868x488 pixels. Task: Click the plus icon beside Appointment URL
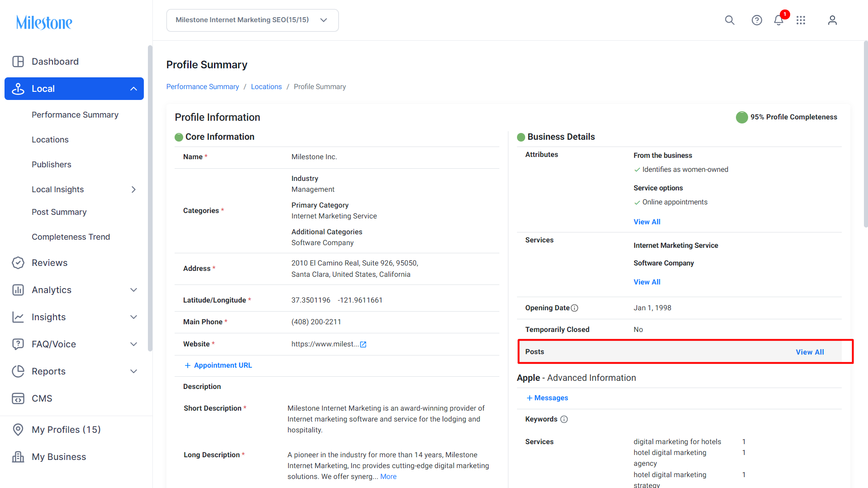click(188, 365)
